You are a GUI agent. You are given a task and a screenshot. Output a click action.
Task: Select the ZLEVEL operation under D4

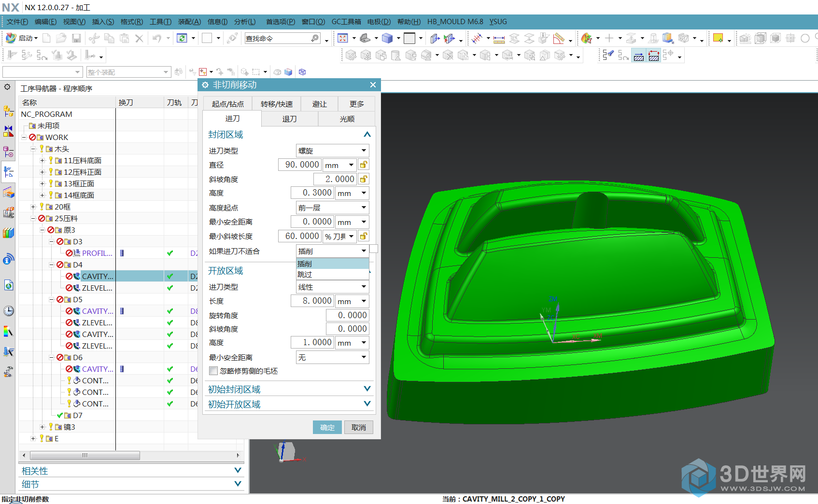[97, 288]
